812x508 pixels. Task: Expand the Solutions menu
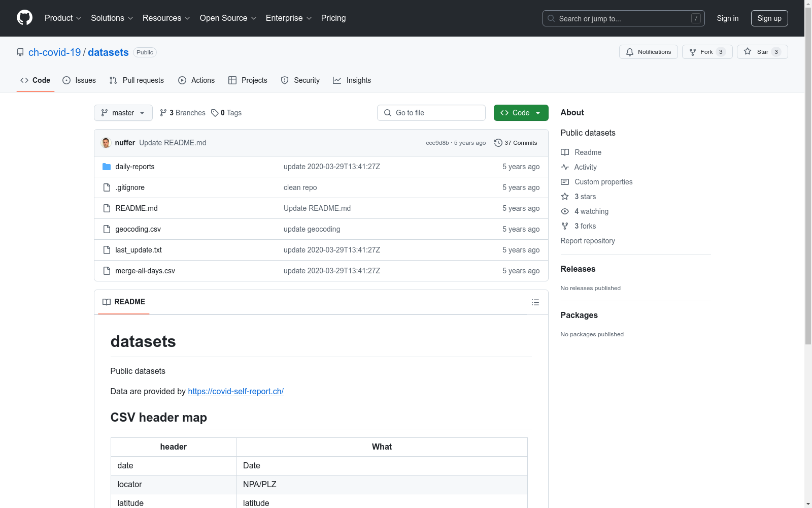tap(112, 18)
